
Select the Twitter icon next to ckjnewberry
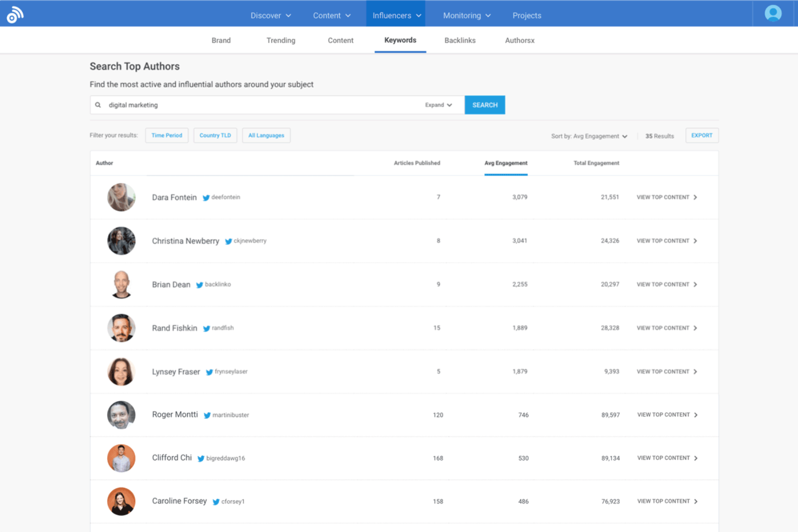click(x=229, y=241)
